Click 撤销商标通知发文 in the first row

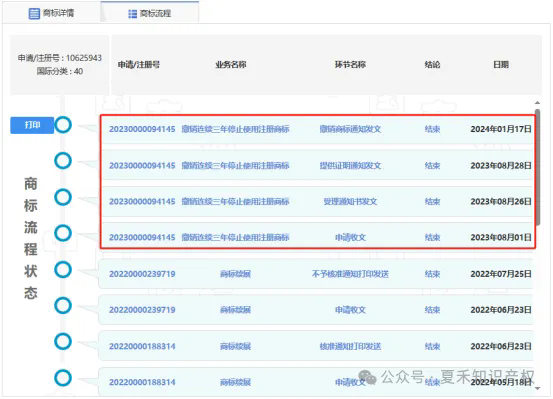(x=350, y=129)
